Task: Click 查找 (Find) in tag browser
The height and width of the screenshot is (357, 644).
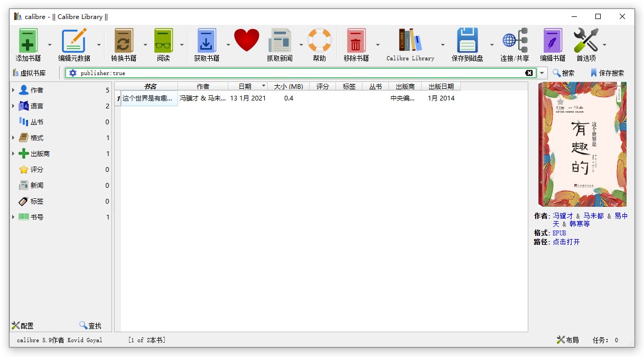Action: (90, 326)
